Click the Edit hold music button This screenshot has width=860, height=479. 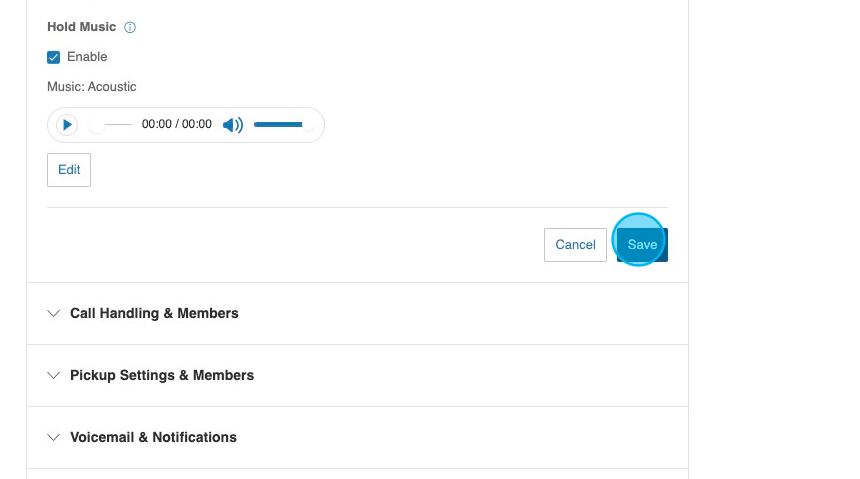[x=69, y=170]
